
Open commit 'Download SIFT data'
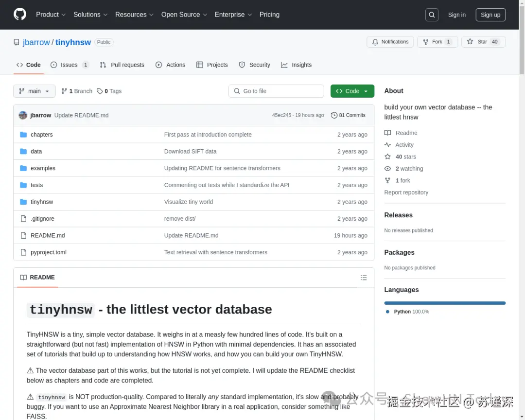tap(190, 151)
